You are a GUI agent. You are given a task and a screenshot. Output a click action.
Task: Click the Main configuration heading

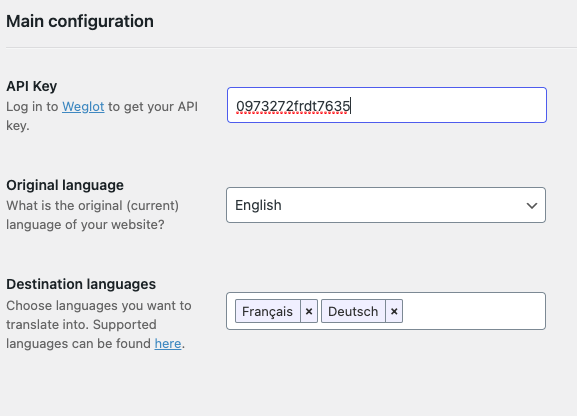80,21
